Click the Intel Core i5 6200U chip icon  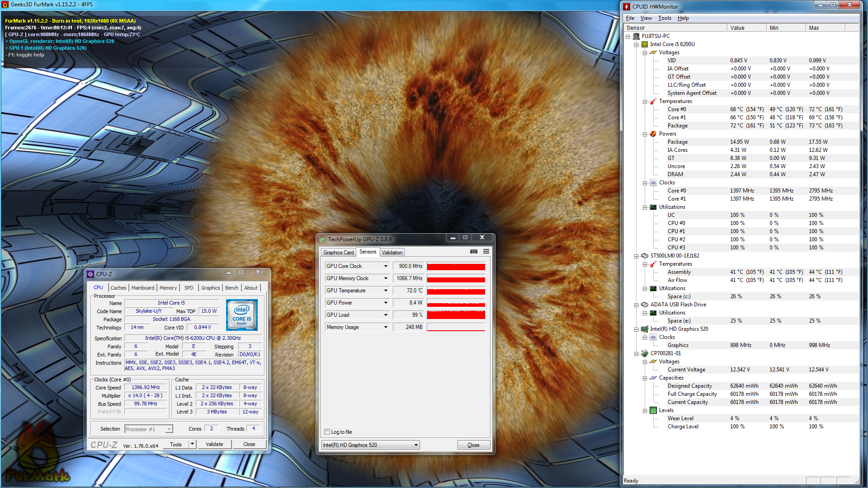645,44
